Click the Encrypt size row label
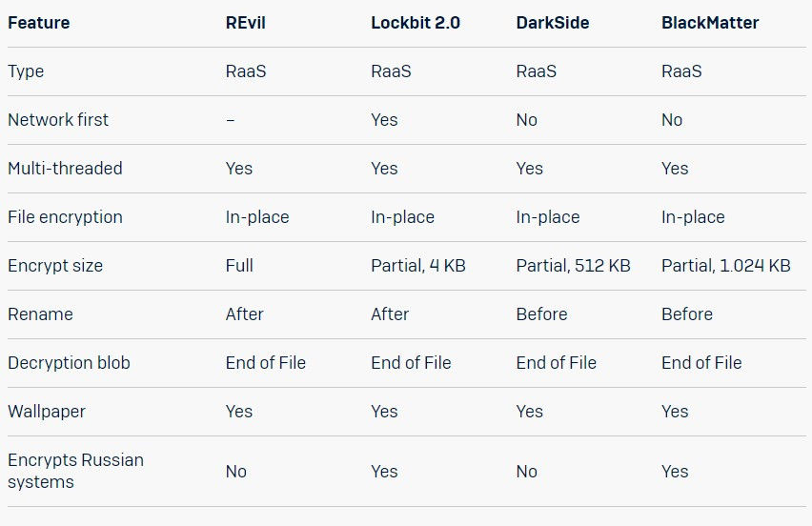This screenshot has width=812, height=526. click(55, 266)
